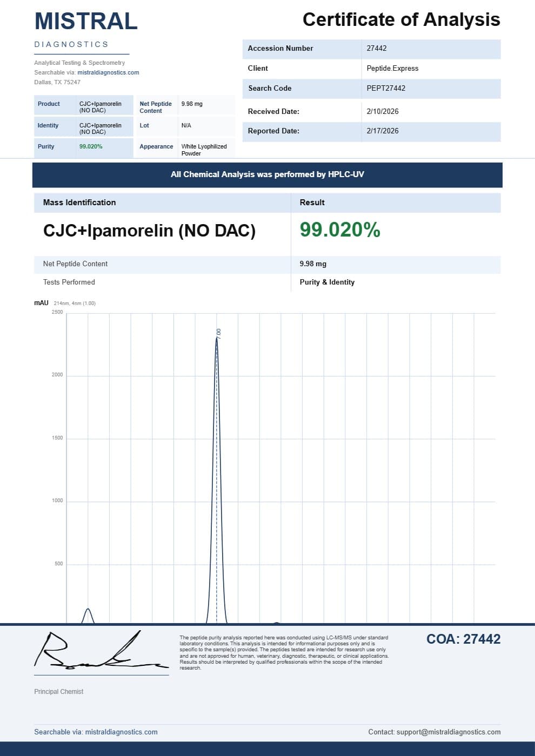Click the Mass Identification column header

tap(79, 202)
